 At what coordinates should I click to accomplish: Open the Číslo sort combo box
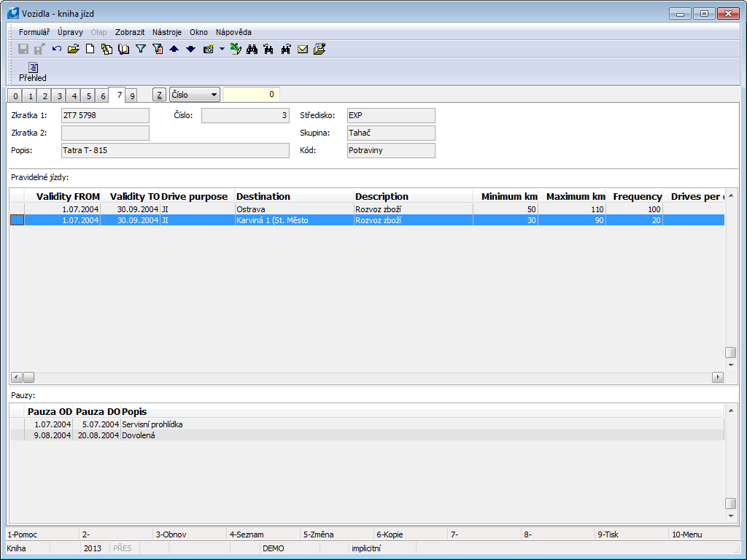[194, 95]
